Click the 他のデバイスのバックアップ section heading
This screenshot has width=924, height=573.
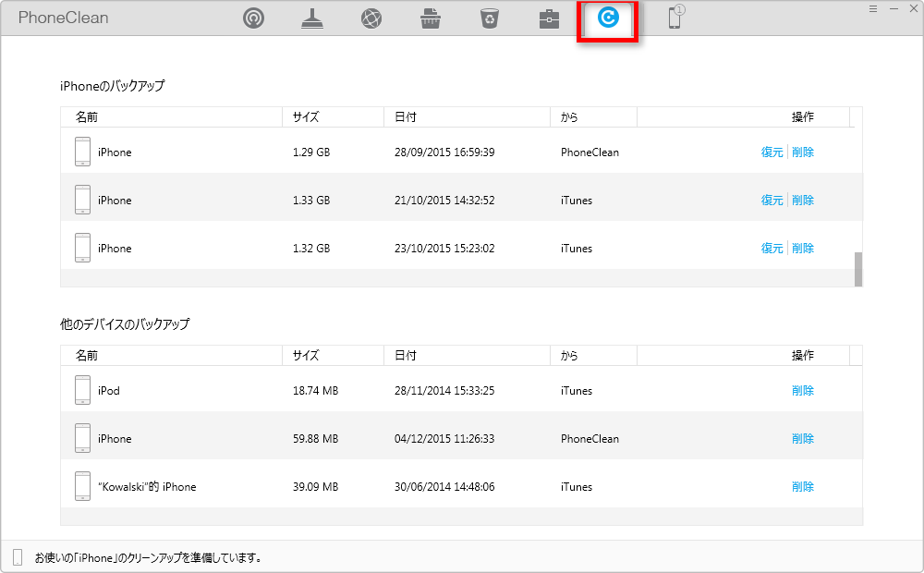(125, 324)
